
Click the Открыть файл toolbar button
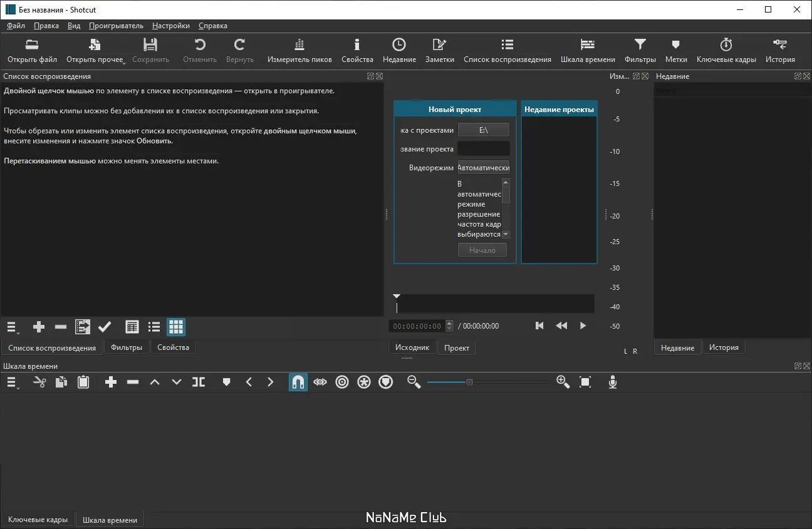tap(32, 50)
